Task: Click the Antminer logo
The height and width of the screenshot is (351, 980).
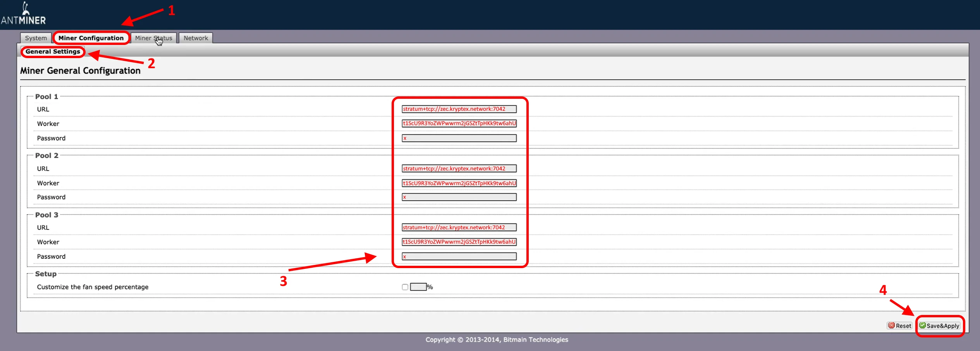Action: (23, 14)
